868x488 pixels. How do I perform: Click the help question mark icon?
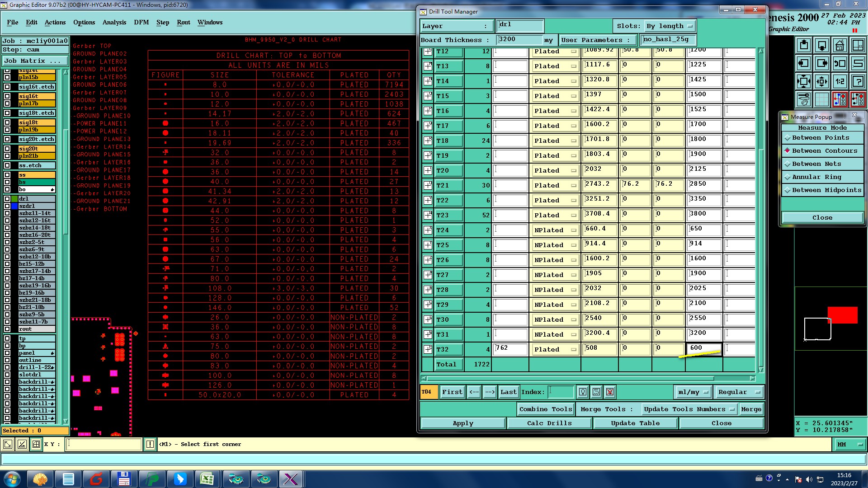point(858,81)
